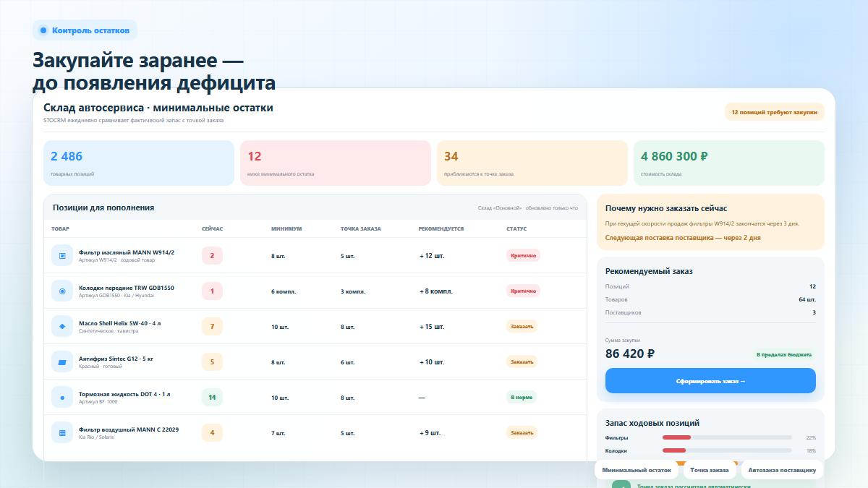Click product name Фильтр масляный MANN W914/2
Viewport: 868px width, 488px height.
[x=127, y=252]
